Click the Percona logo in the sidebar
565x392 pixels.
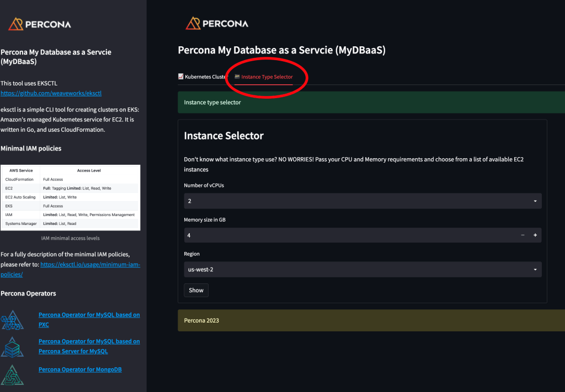click(39, 24)
